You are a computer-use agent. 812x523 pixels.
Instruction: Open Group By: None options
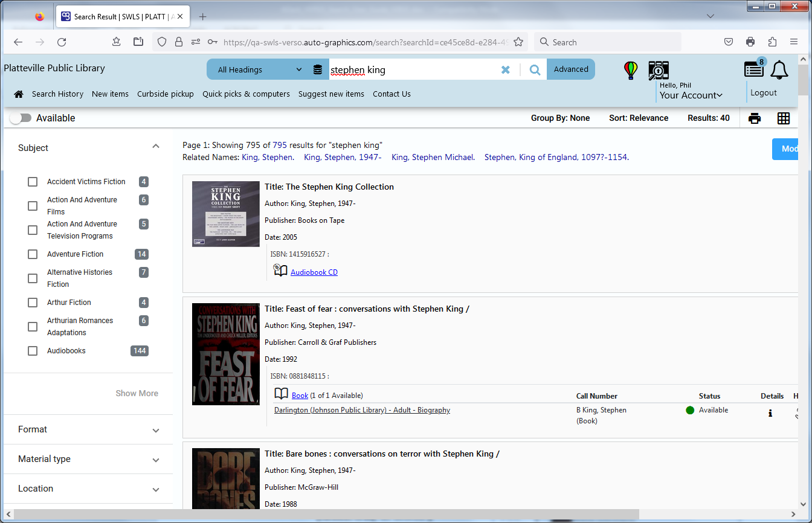click(560, 118)
